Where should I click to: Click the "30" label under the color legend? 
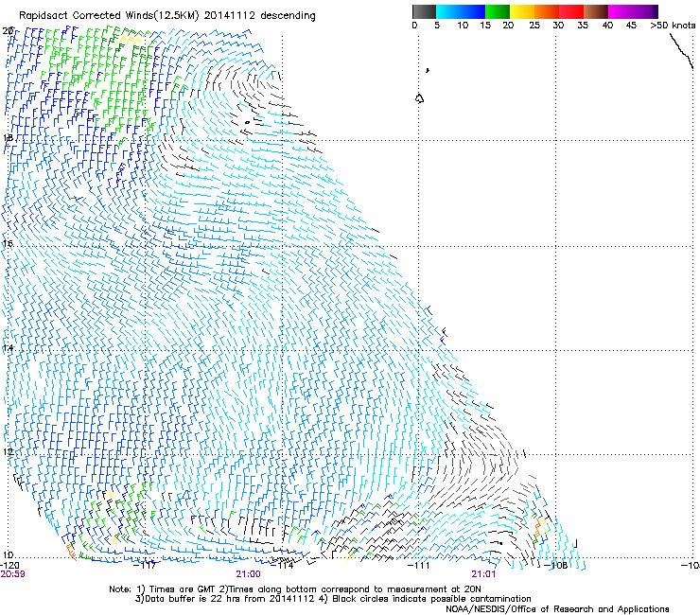pyautogui.click(x=558, y=26)
